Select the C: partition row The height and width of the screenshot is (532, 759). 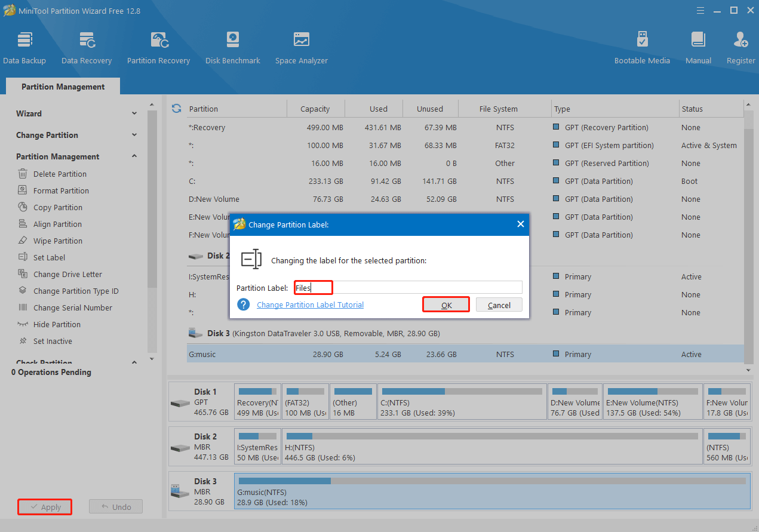465,181
